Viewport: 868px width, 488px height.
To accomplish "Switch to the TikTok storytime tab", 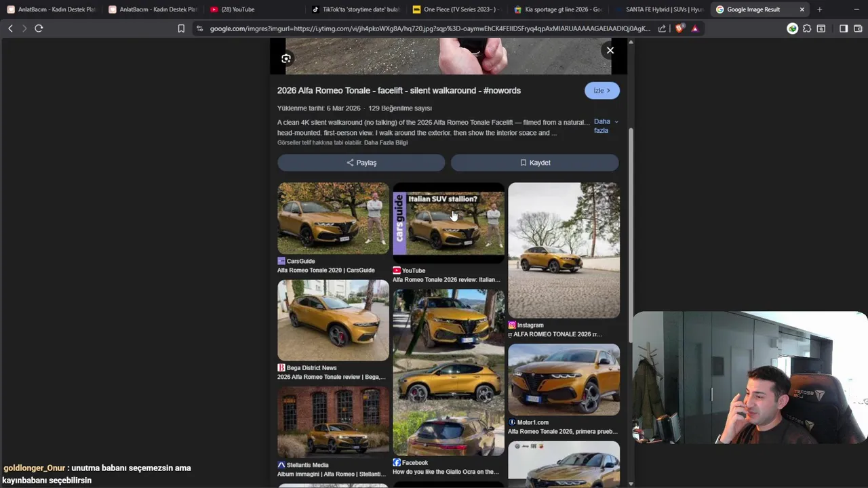I will [355, 9].
